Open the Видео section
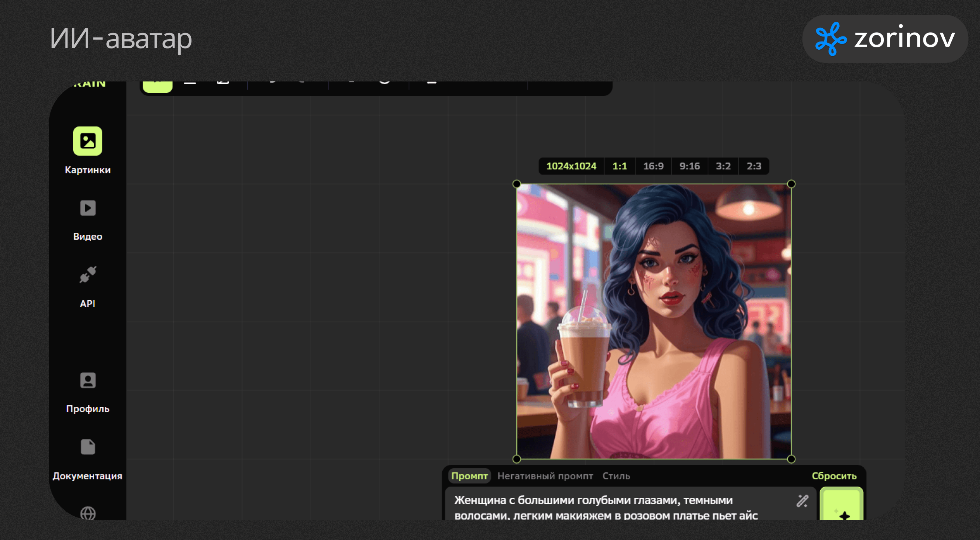This screenshot has height=540, width=980. click(88, 208)
